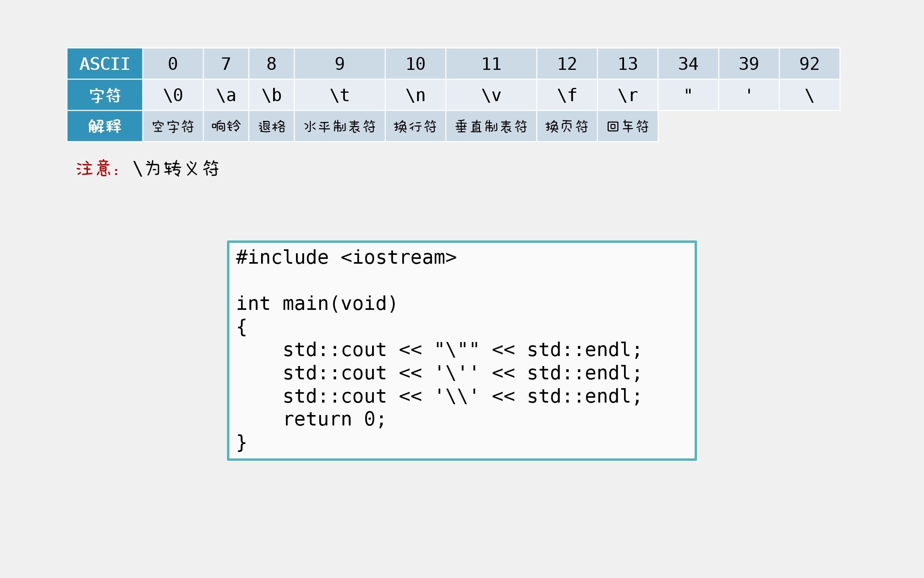
Task: Click the return 0; statement
Action: tap(334, 419)
